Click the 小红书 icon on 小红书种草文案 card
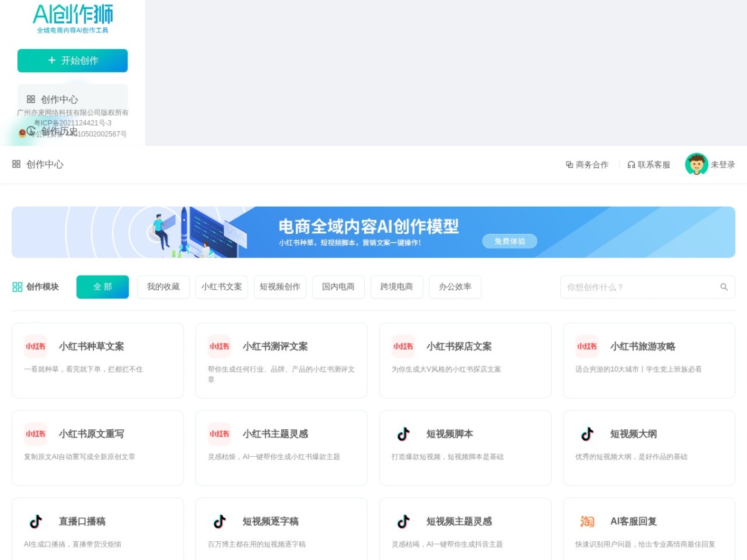Viewport: 747px width, 560px height. click(35, 347)
